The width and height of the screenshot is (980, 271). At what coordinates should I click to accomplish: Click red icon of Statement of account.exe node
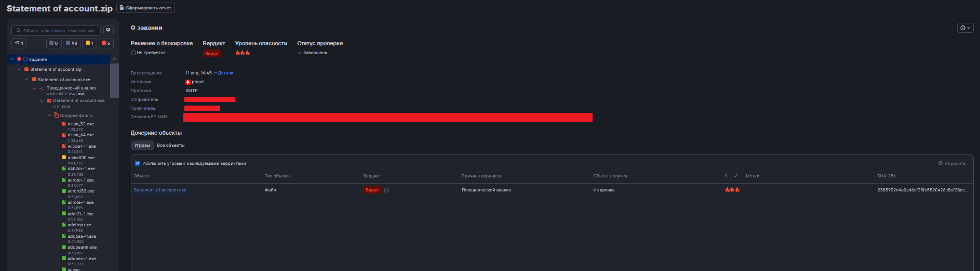coord(34,80)
